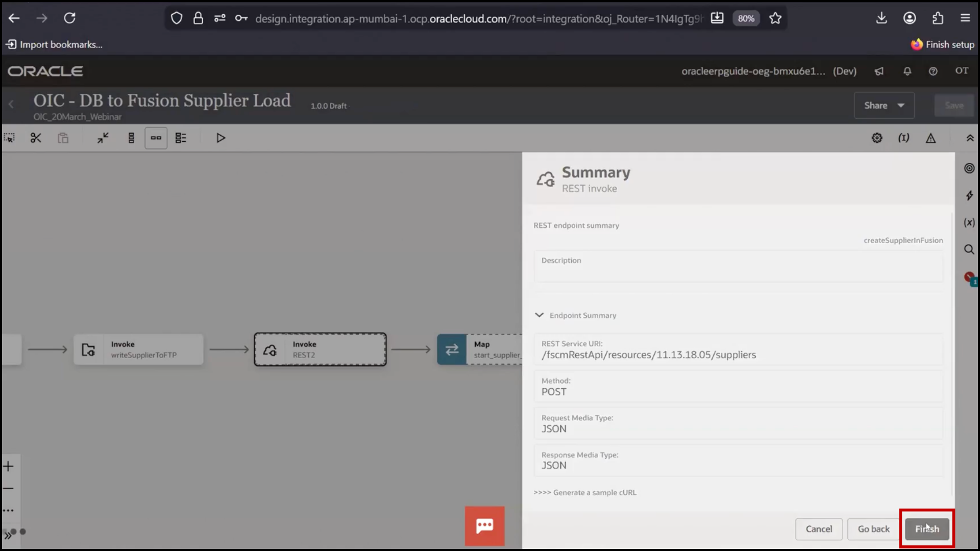Viewport: 980px width, 551px height.
Task: Click the shield tracking protection icon
Action: (x=177, y=18)
